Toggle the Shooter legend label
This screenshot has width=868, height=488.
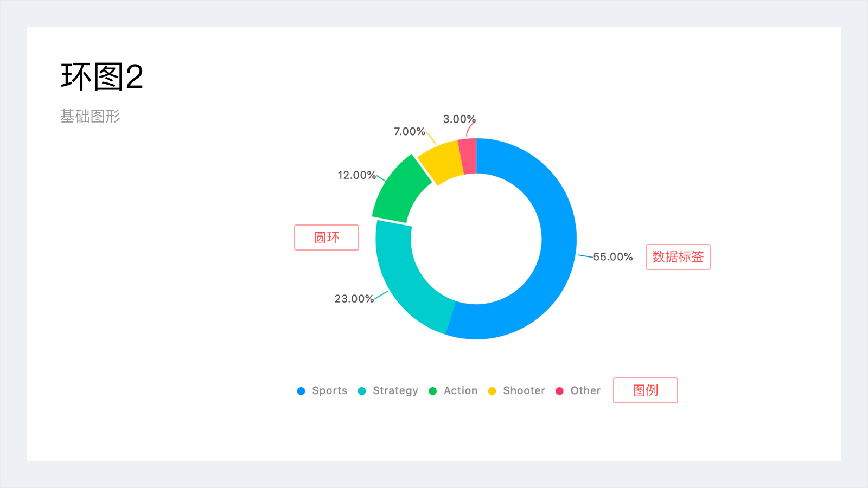click(x=524, y=391)
